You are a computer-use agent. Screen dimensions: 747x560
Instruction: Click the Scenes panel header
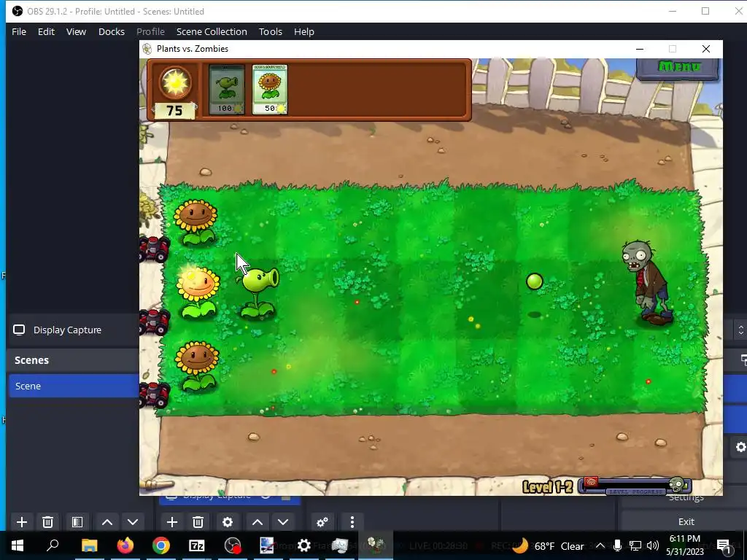tap(31, 360)
